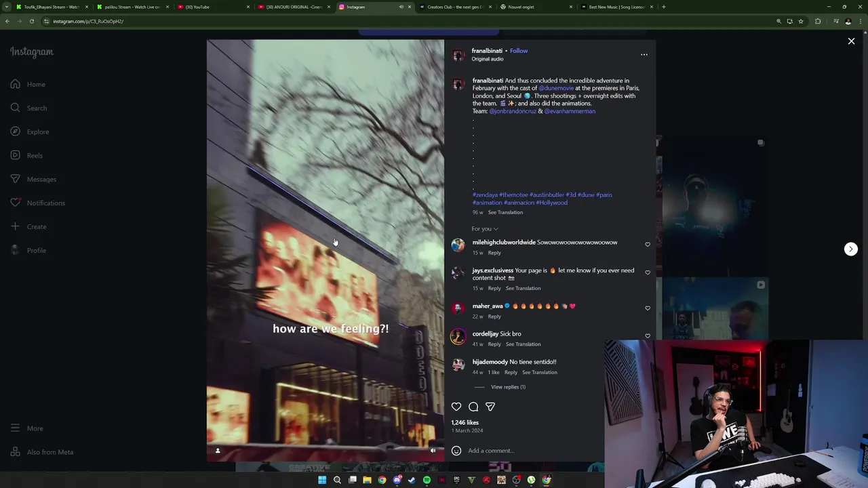This screenshot has height=488, width=868.
Task: Open Notifications heart icon in sidebar
Action: pyautogui.click(x=15, y=203)
